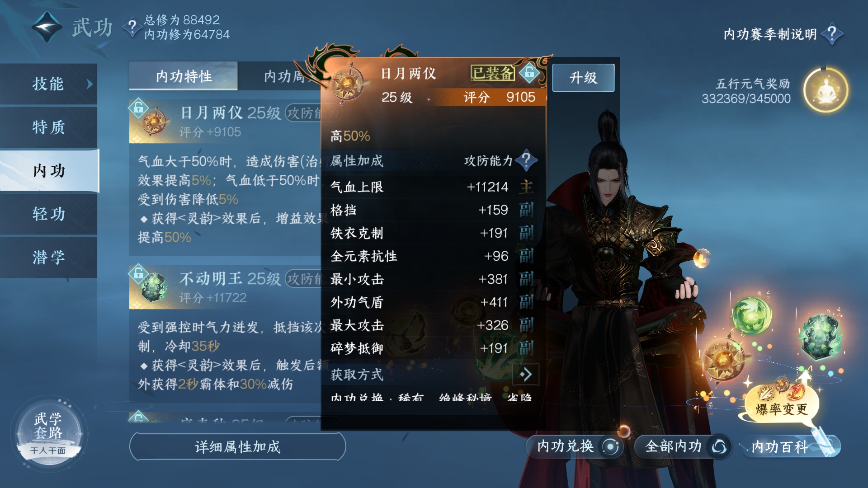Screen dimensions: 868x488
Task: Open 全部内功 filter selector
Action: coord(683,446)
